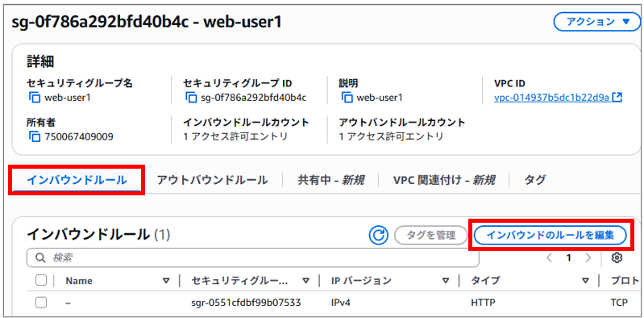Copy security group ID sg-0f786a292bfd40b4c
The image size is (644, 318).
tap(191, 98)
